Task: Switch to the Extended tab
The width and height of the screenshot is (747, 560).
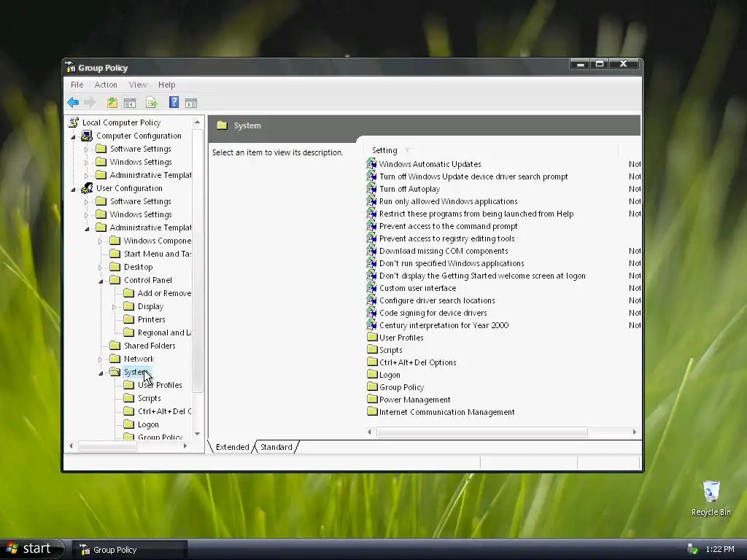Action: [233, 447]
